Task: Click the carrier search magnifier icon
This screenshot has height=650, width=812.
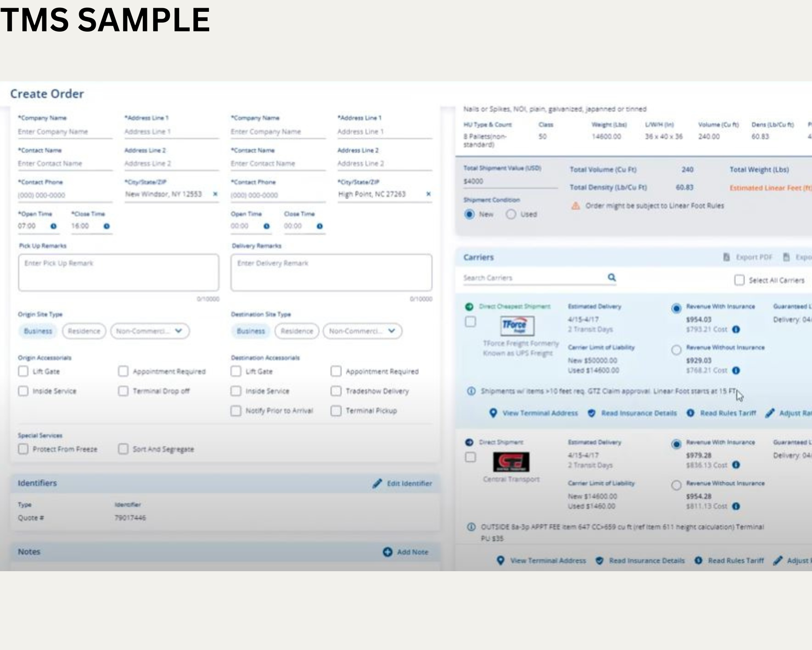Action: (x=611, y=277)
